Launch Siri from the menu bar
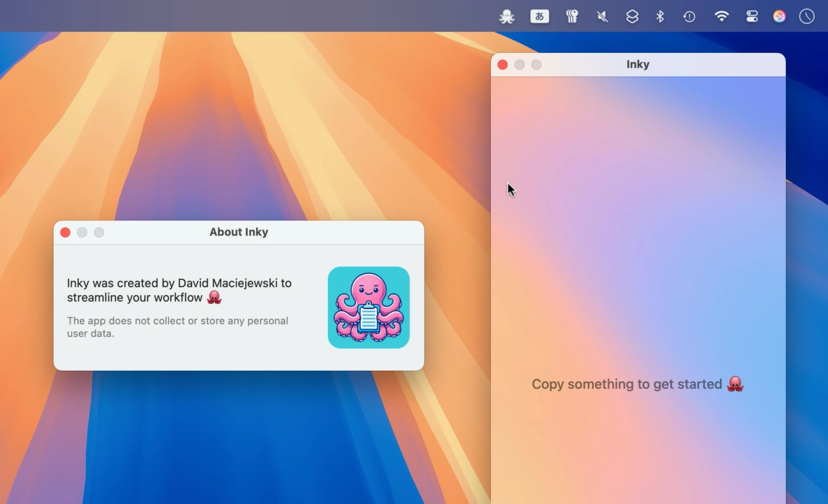This screenshot has height=504, width=828. (x=779, y=17)
